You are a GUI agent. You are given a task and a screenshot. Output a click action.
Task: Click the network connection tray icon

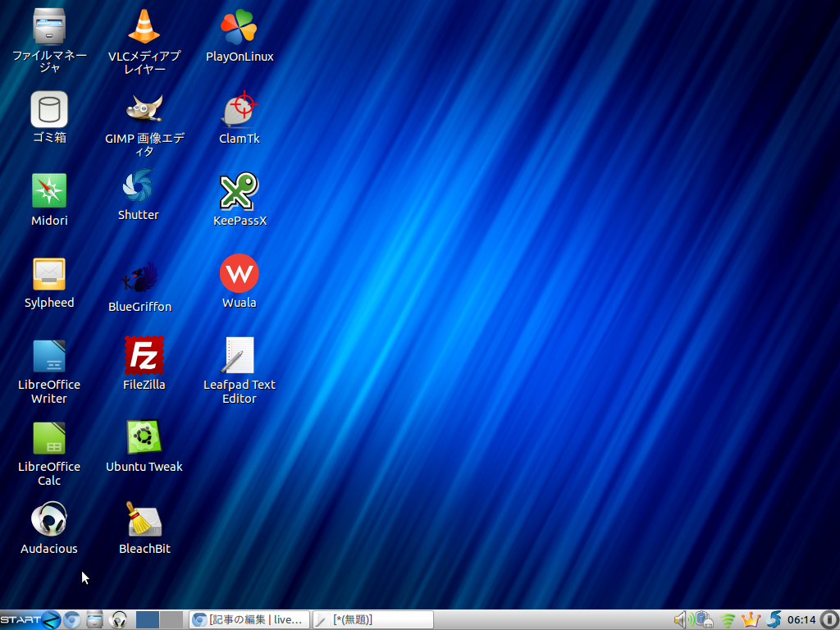[705, 620]
